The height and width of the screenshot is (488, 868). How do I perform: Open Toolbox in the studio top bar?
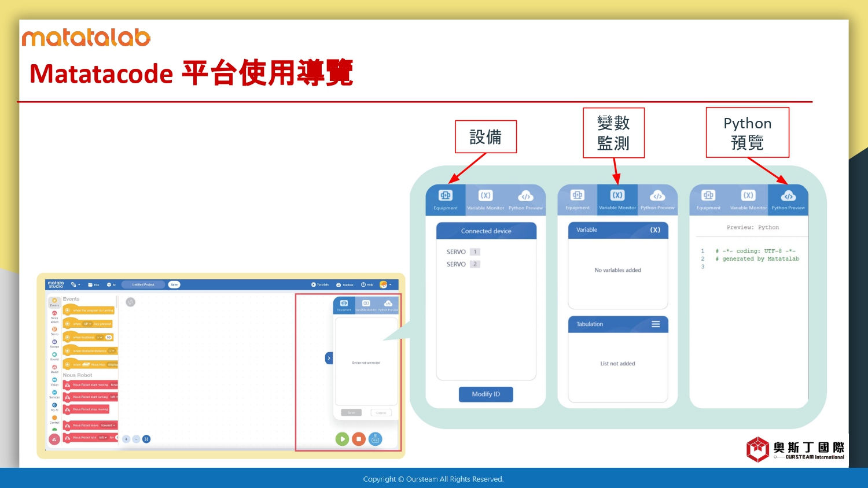tap(344, 284)
